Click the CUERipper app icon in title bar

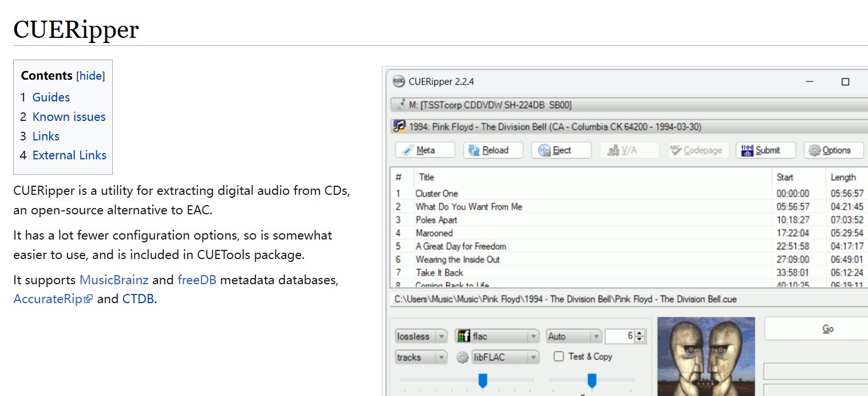[x=399, y=81]
